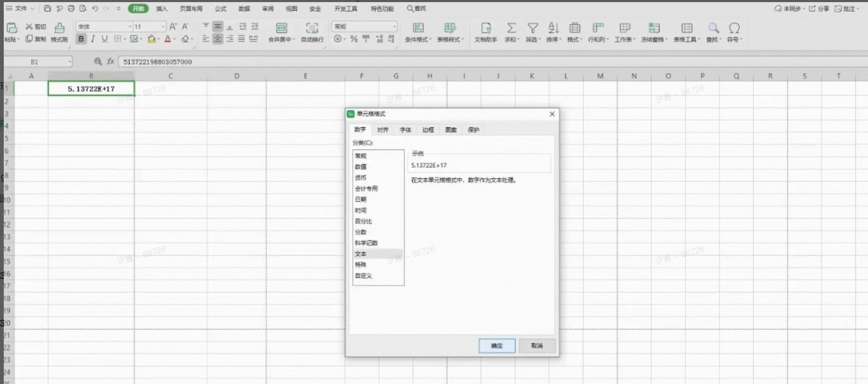Click the Table Tools (表格工具) icon

(686, 28)
